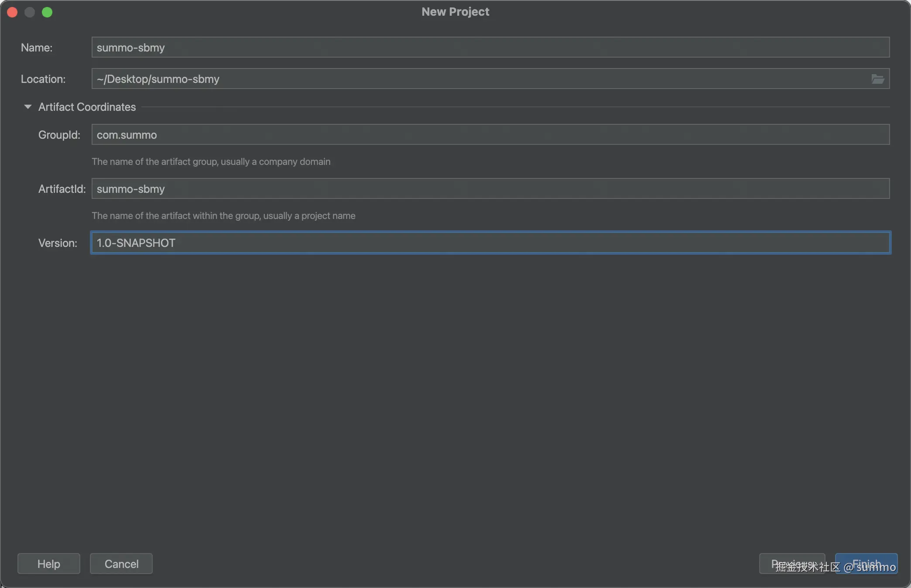This screenshot has height=588, width=911.
Task: Go back with the Previous button
Action: coord(791,564)
